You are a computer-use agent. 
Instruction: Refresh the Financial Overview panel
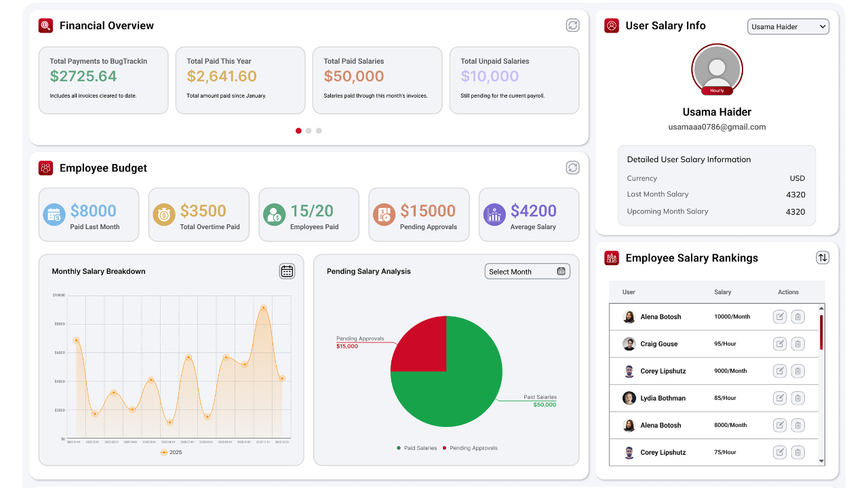tap(573, 25)
